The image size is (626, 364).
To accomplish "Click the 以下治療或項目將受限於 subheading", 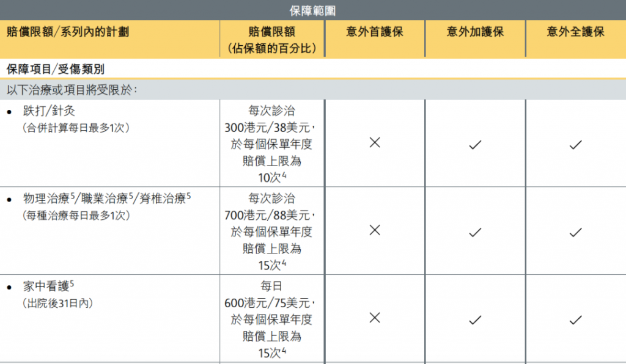I will click(72, 90).
